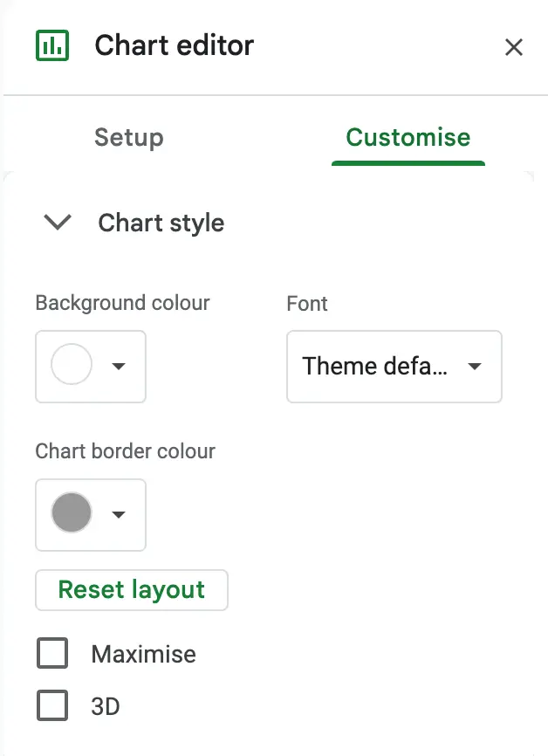
Task: Click the Chart style heading
Action: 161,223
